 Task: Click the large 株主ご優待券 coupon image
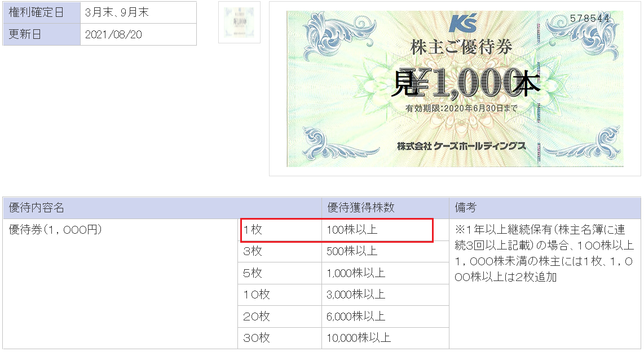click(455, 88)
